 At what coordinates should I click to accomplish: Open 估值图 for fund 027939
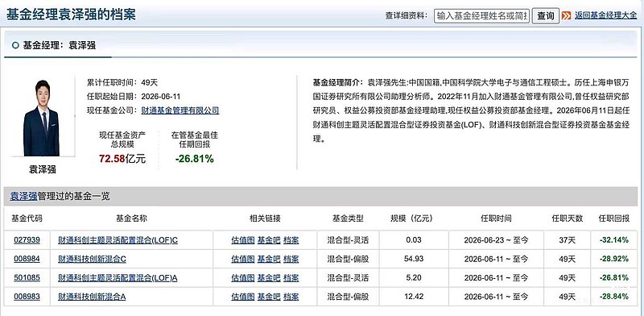(x=243, y=240)
